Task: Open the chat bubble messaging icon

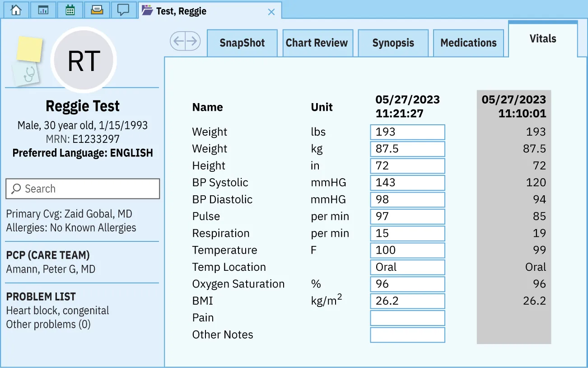Action: [124, 9]
